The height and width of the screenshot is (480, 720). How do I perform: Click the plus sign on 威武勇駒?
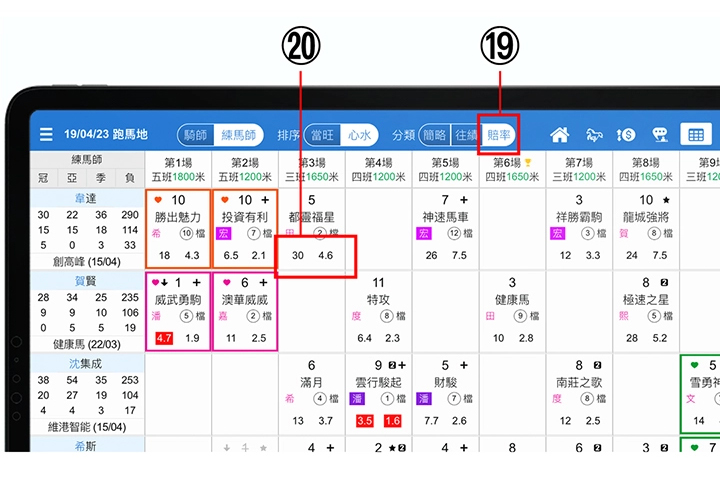coord(197,282)
